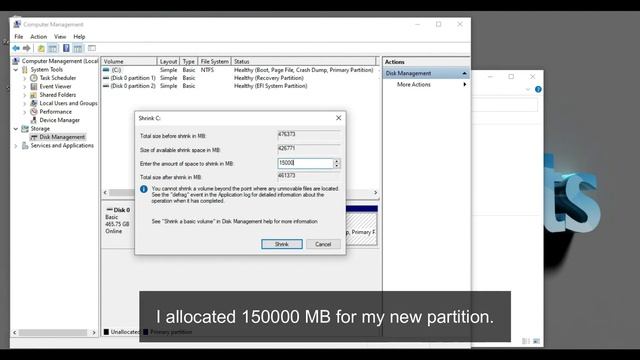Screen dimensions: 640x360
Task: Decrease shrink amount with down spinner
Action: point(337,166)
